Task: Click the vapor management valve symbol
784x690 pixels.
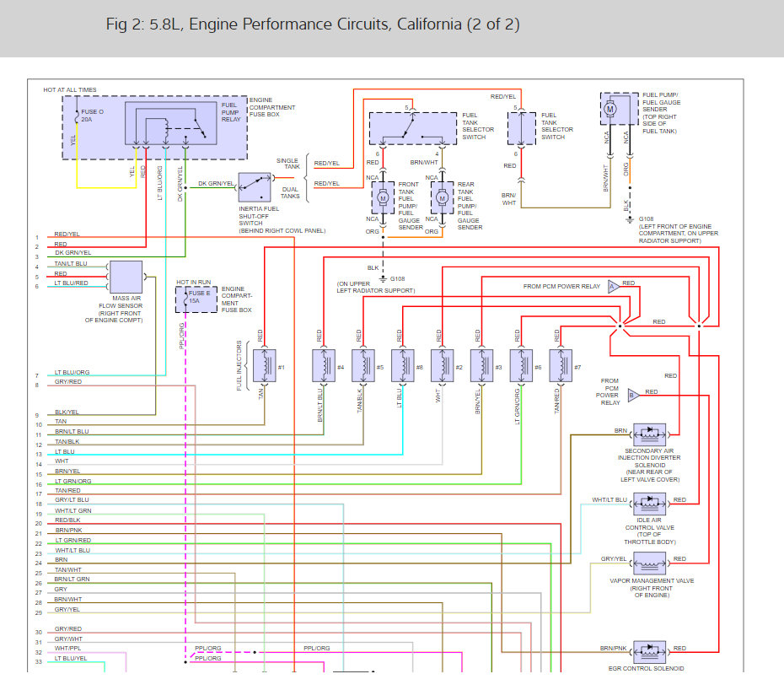Action: (x=649, y=563)
